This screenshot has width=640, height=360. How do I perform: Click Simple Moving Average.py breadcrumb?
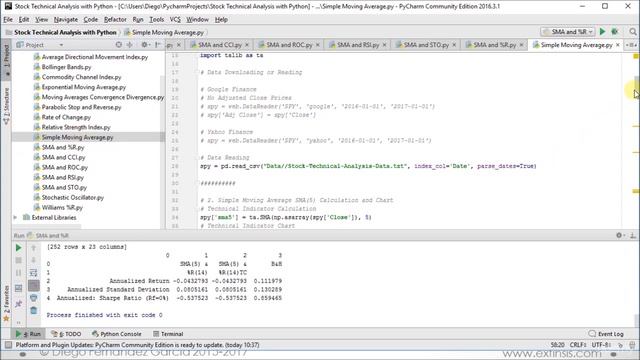click(168, 32)
